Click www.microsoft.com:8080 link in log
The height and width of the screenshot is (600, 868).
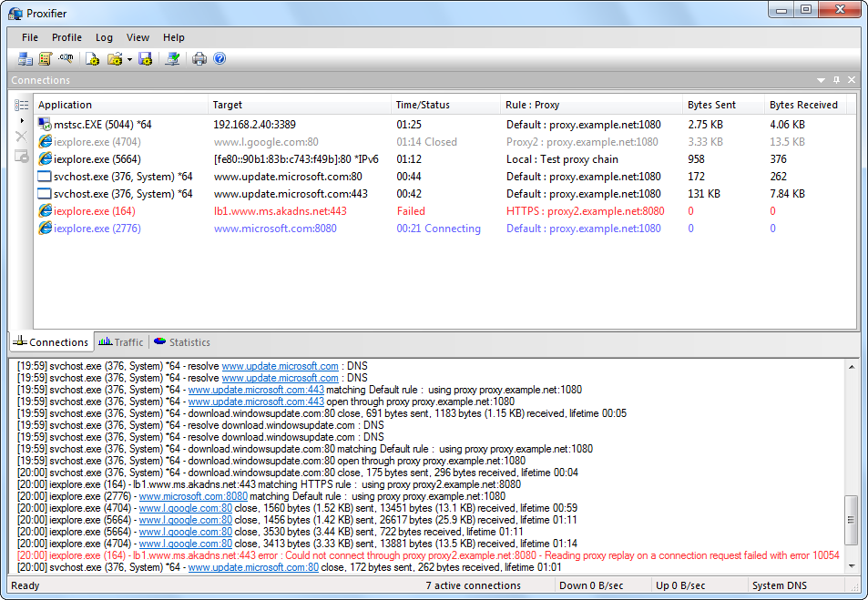point(193,496)
